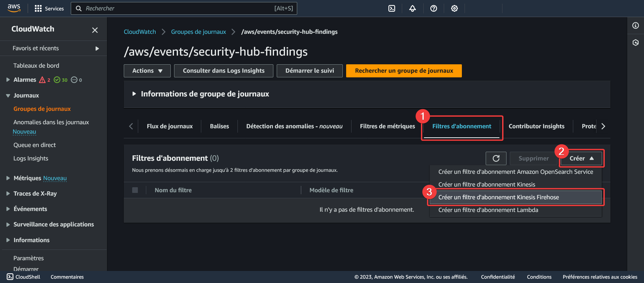Collapse the Journaux section
Viewport: 644px width, 283px height.
8,95
